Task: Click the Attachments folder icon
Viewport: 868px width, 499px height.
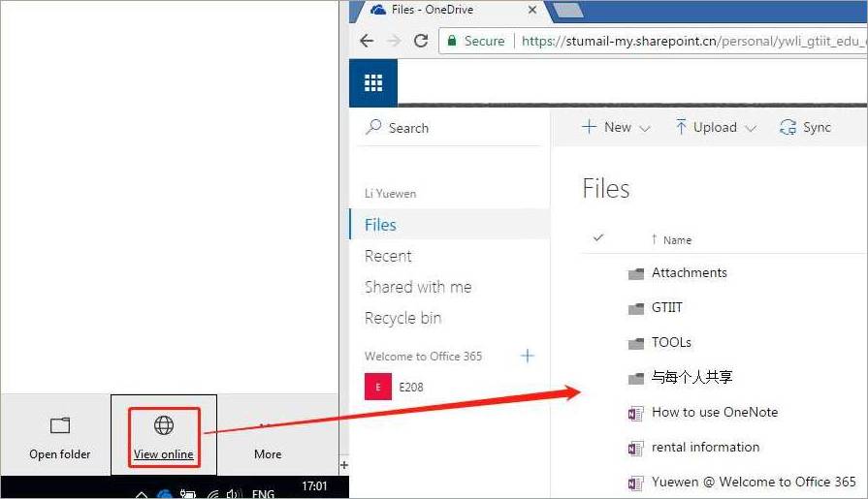Action: coord(636,273)
